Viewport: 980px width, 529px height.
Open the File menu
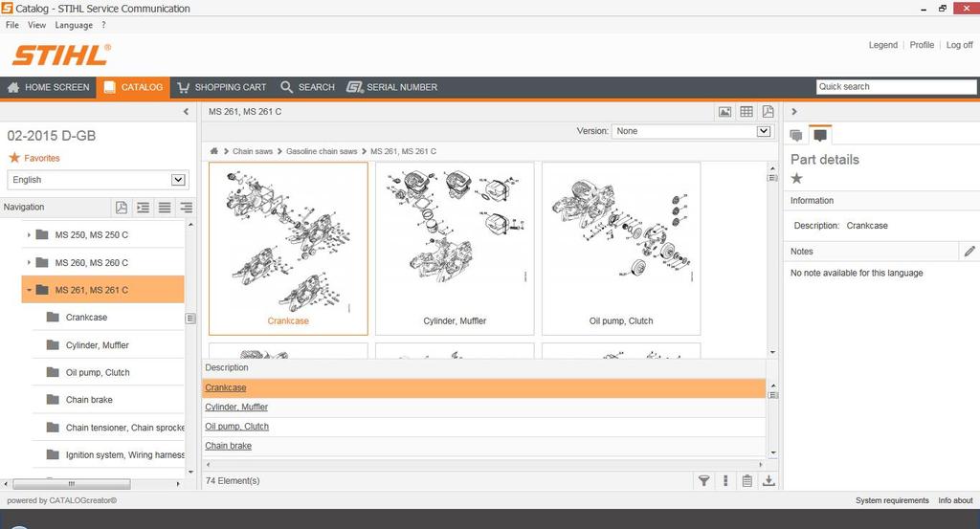coord(11,25)
